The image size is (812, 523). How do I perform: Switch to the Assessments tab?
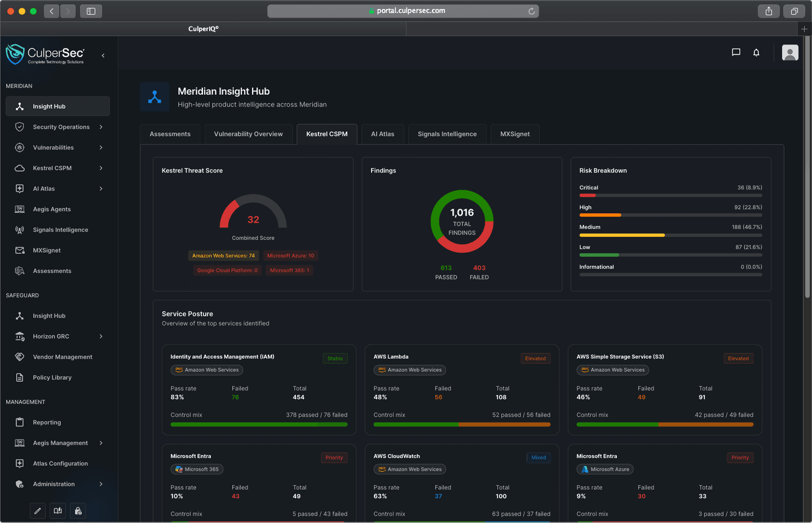[x=170, y=134]
